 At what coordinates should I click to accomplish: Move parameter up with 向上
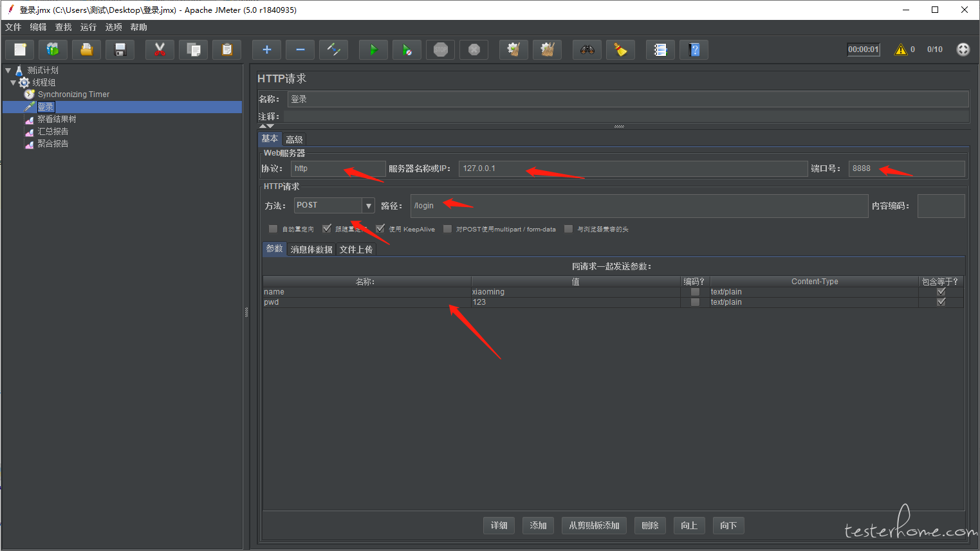(690, 525)
